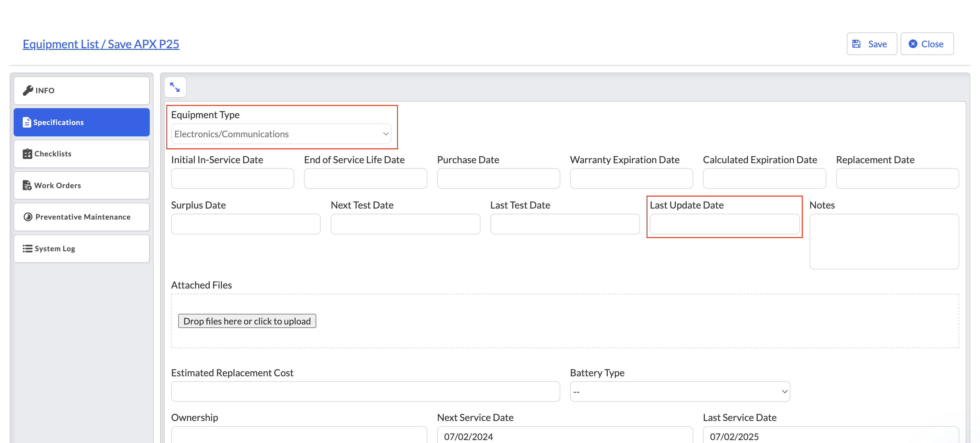Screen dimensions: 980x443
Task: Focus the Initial In-Service Date field
Action: [232, 178]
